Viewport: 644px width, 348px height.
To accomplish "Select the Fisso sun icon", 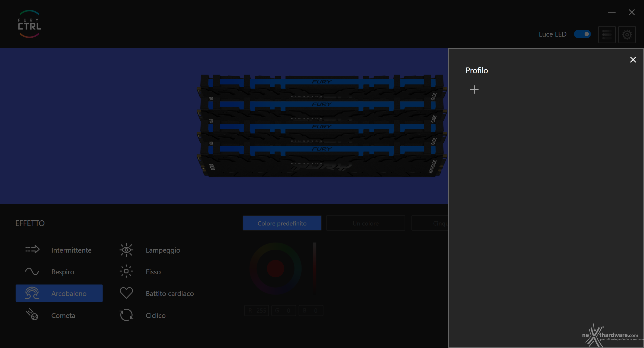I will 126,271.
